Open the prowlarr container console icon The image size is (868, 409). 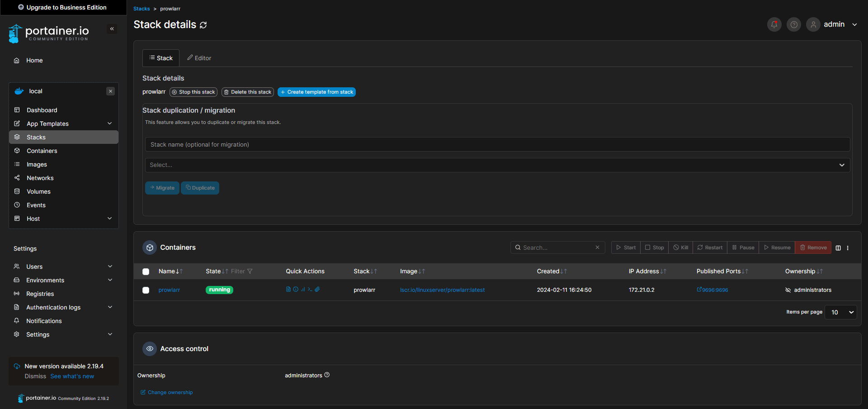point(310,290)
